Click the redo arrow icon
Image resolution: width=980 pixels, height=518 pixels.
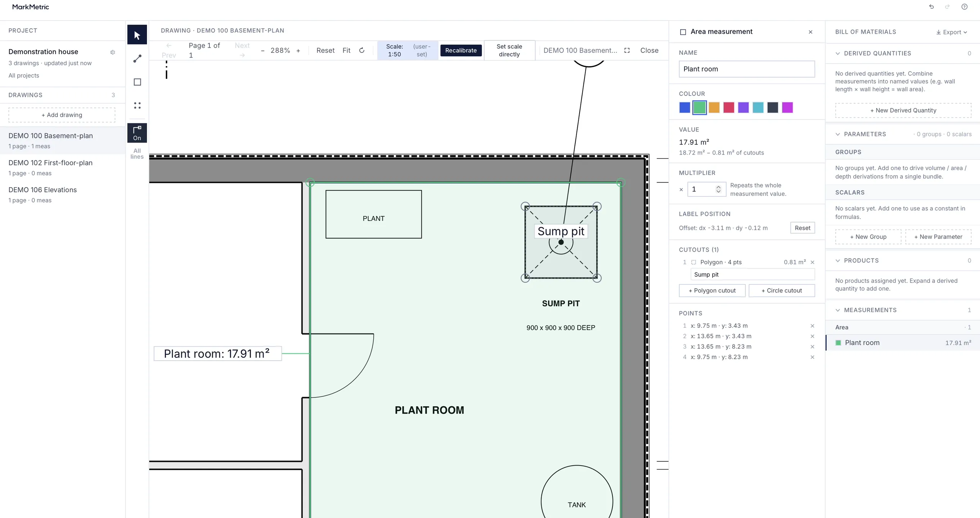pos(947,7)
